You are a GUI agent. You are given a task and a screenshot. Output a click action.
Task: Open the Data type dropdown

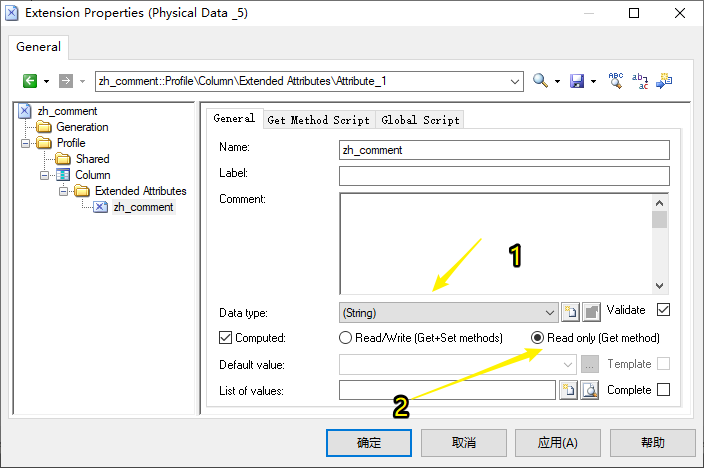pos(449,313)
